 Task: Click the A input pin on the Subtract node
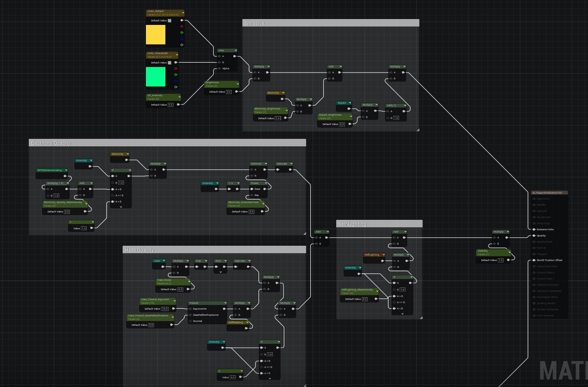click(x=251, y=169)
